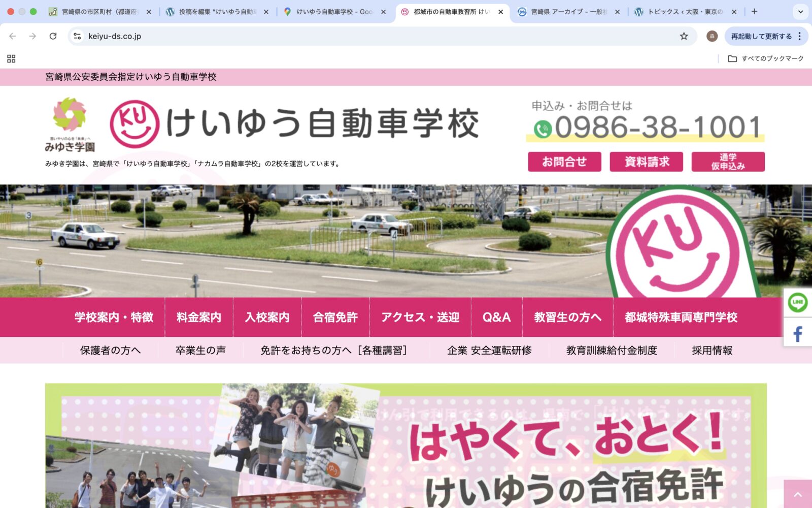Select 合宿免許 in the navigation menu

[x=335, y=316]
